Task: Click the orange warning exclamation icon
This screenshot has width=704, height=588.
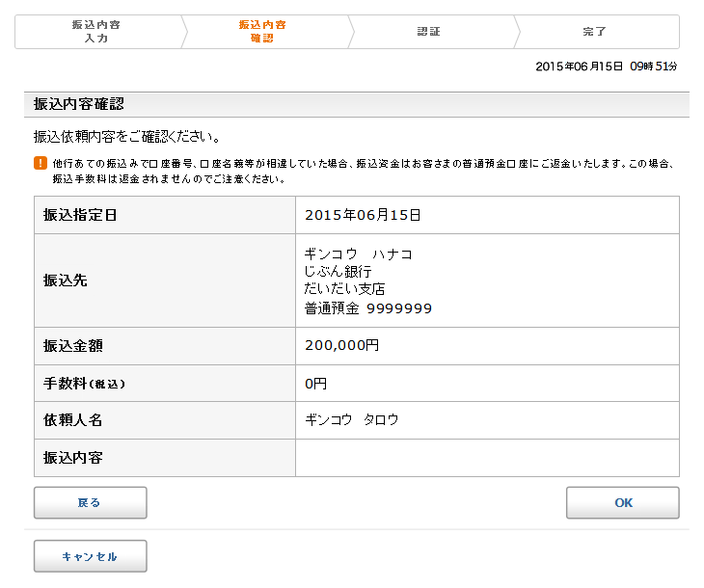Action: tap(40, 163)
